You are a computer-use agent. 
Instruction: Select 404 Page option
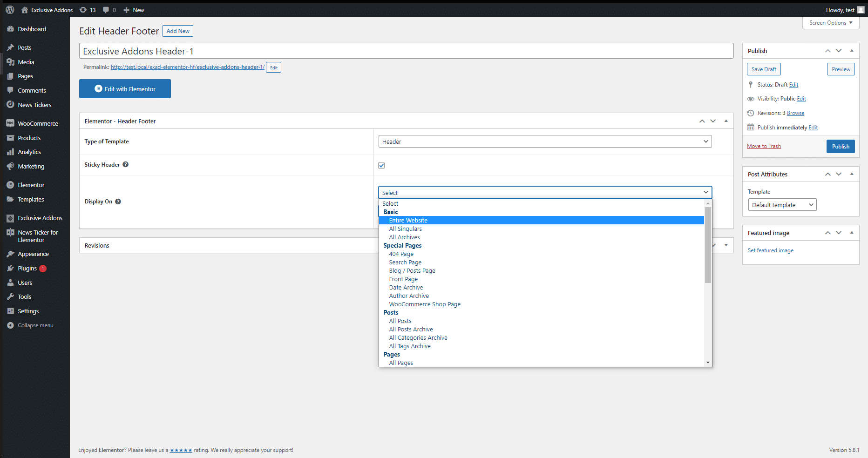coord(542,254)
